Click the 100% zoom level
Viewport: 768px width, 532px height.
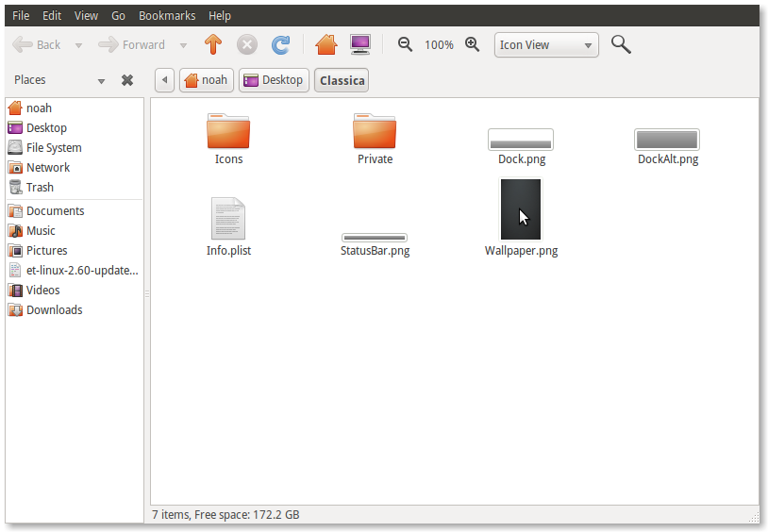pos(439,45)
